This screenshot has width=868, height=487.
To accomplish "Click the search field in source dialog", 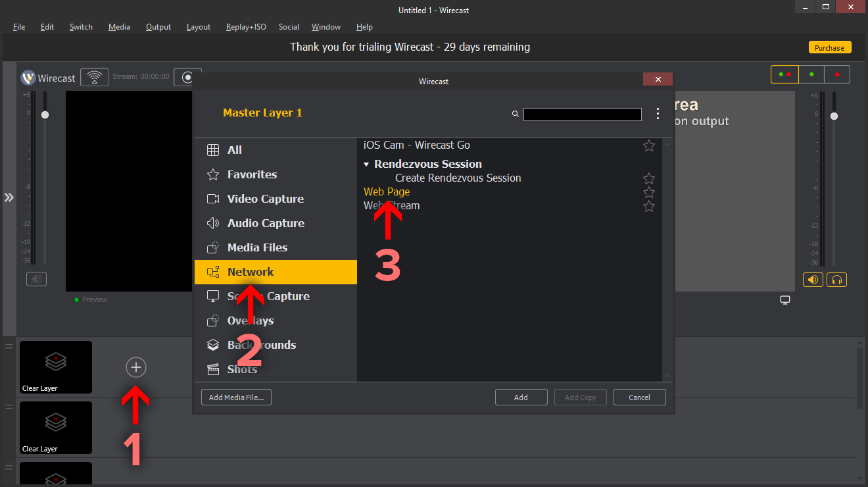I will coord(583,115).
